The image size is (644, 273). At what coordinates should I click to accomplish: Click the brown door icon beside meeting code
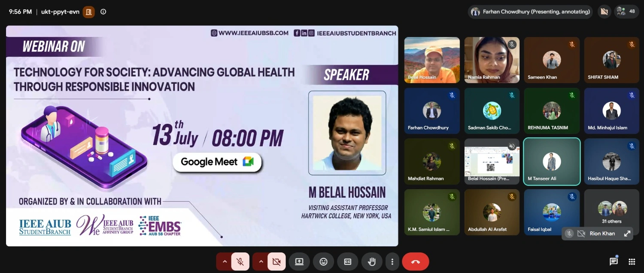[x=88, y=12]
